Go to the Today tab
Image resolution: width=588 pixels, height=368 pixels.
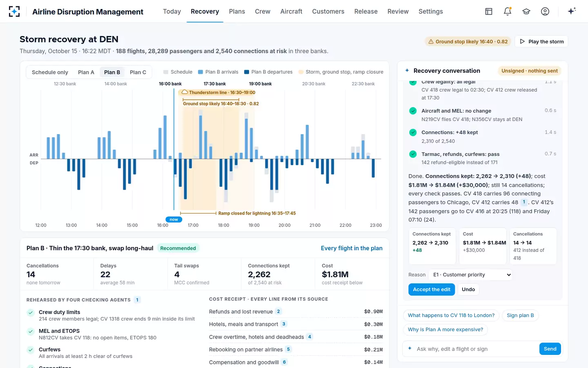(x=172, y=11)
